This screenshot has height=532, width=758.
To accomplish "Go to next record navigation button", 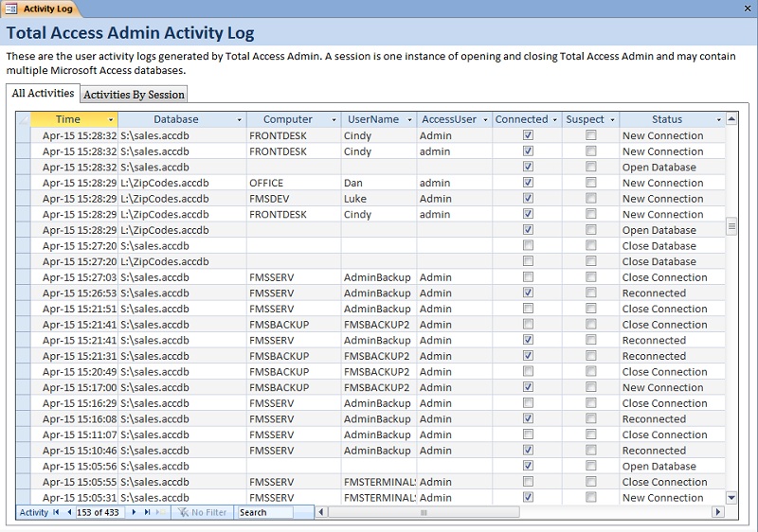I will [134, 512].
